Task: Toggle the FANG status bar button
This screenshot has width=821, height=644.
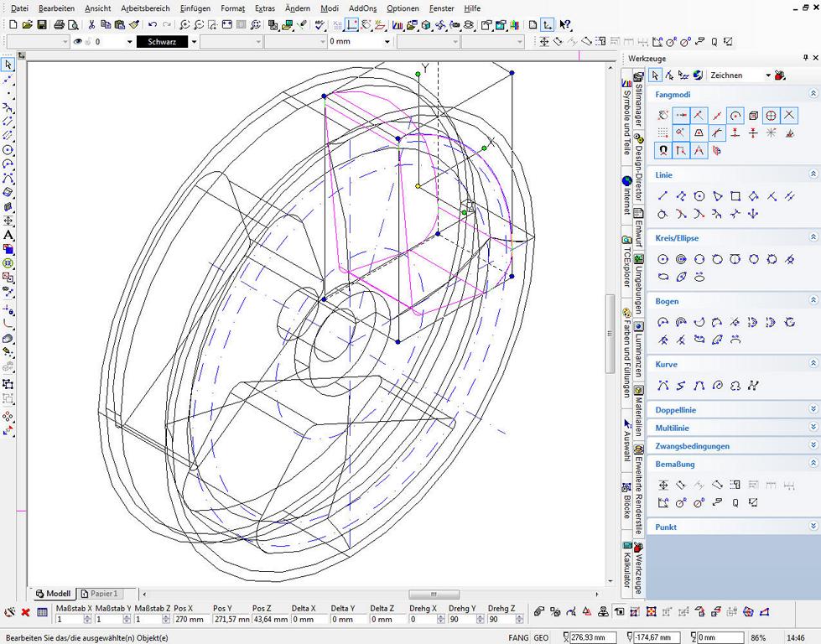Action: [x=517, y=638]
